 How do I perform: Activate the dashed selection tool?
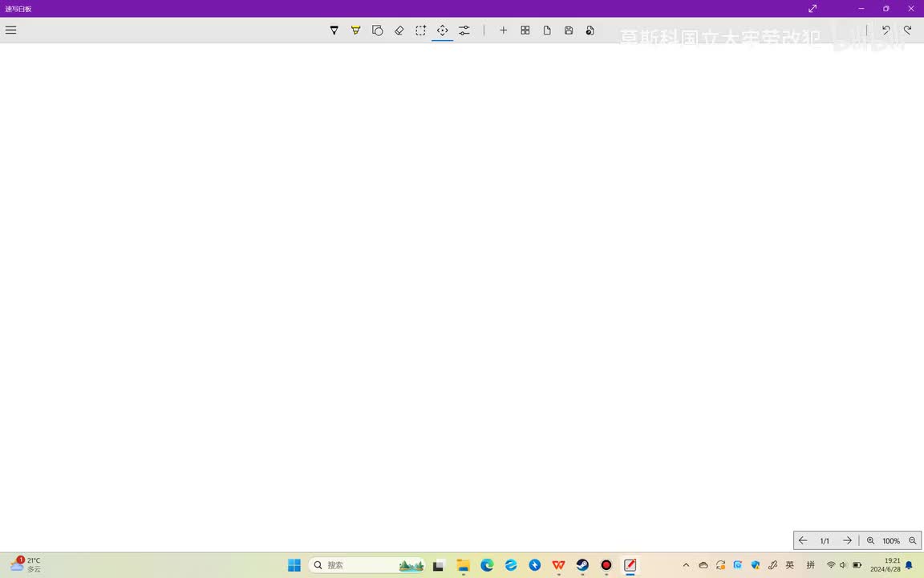tap(421, 30)
